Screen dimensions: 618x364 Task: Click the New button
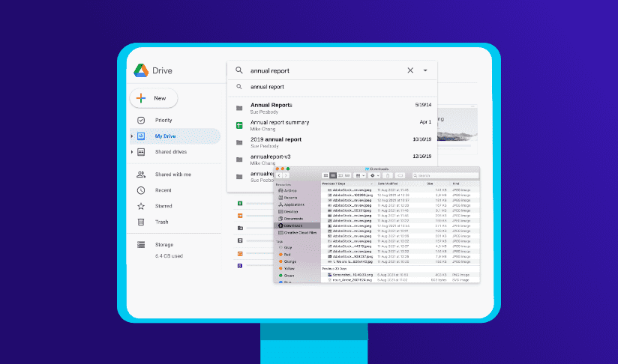(154, 98)
